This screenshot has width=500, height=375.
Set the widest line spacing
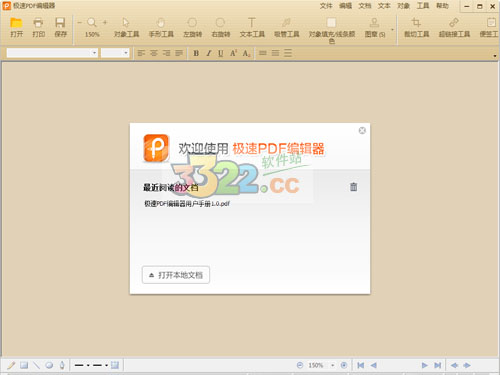coord(288,53)
